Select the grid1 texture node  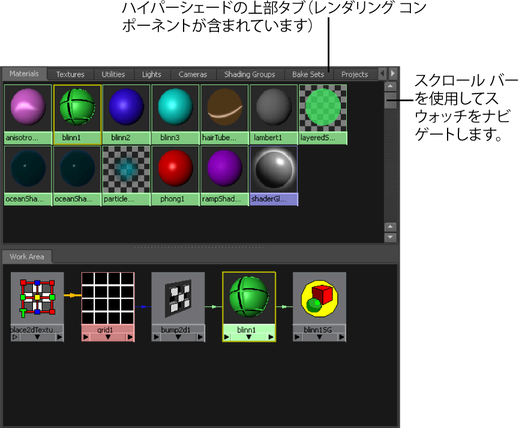pyautogui.click(x=108, y=298)
